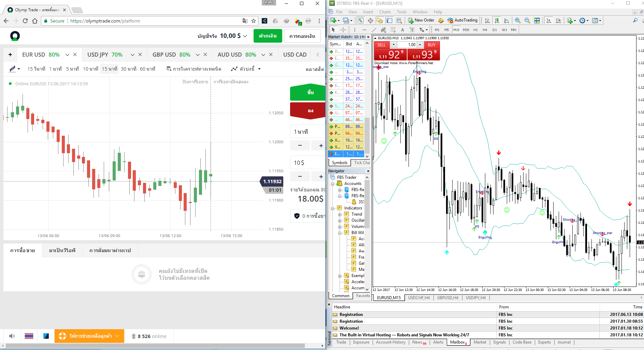This screenshot has height=350, width=644.
Task: Select the text 'A' tool in MT4
Action: (402, 30)
